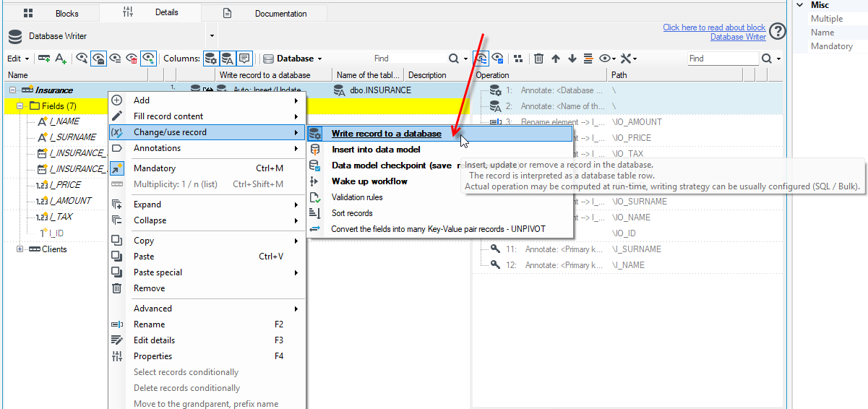Open the Add submenu
868x409 pixels.
click(x=207, y=100)
